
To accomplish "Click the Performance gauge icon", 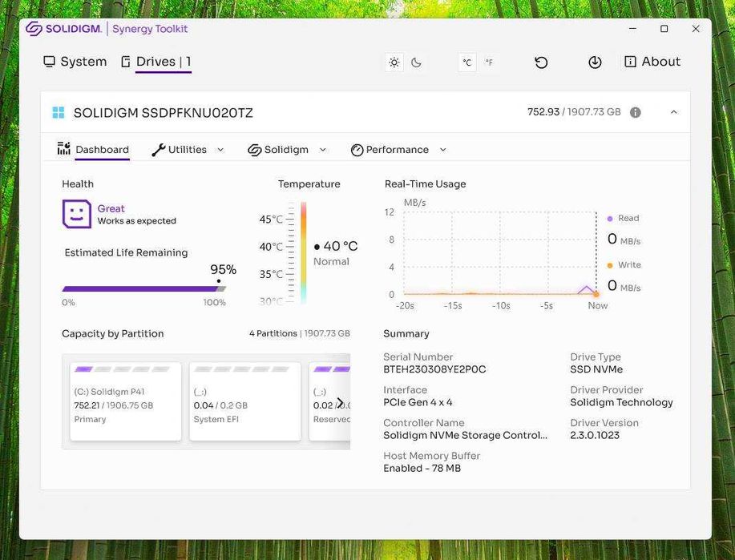I will point(357,150).
